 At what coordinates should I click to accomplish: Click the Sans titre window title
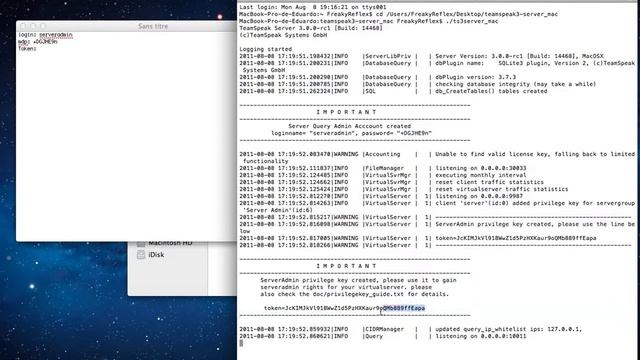tap(153, 26)
